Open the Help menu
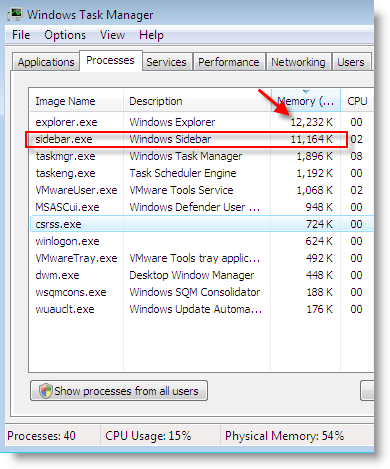 (x=151, y=35)
